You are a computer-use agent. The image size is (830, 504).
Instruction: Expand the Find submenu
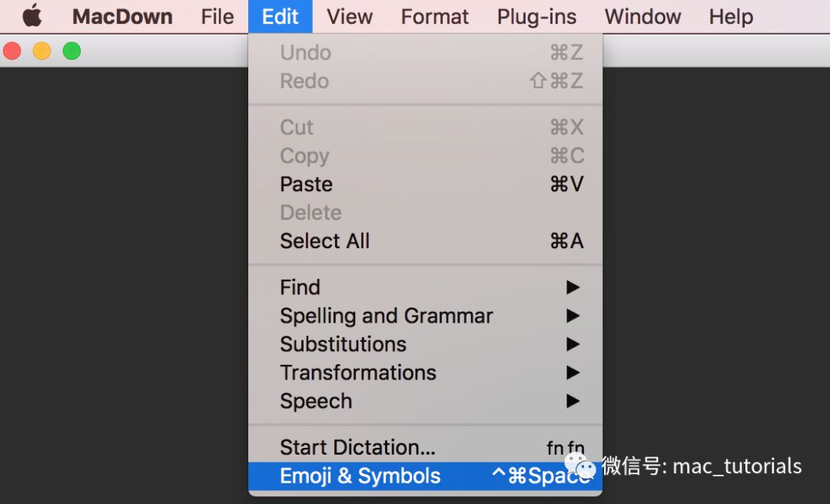tap(300, 287)
